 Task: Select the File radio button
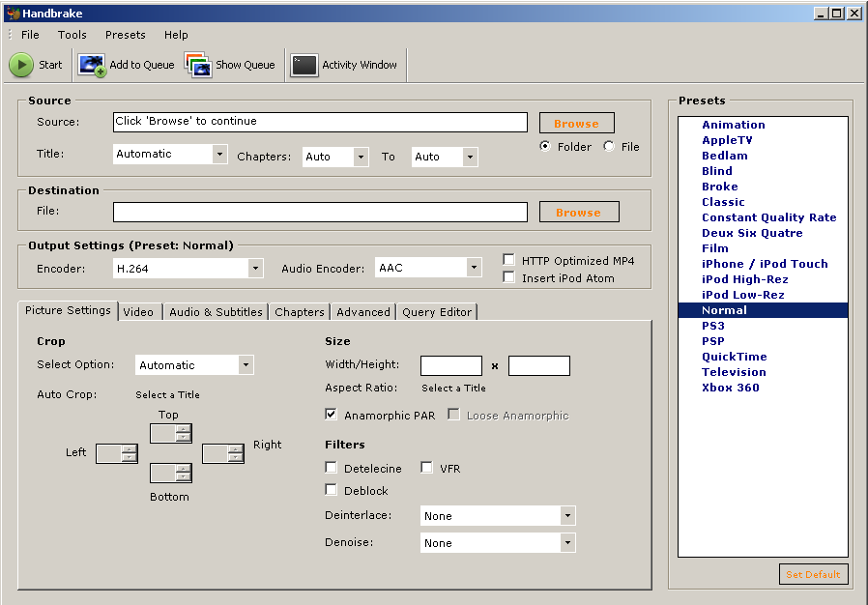pyautogui.click(x=609, y=146)
